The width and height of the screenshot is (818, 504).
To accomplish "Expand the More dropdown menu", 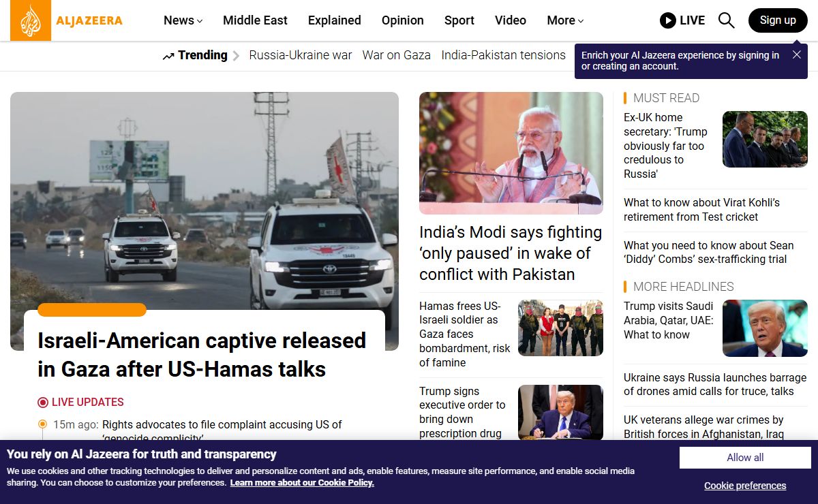I will coord(565,20).
